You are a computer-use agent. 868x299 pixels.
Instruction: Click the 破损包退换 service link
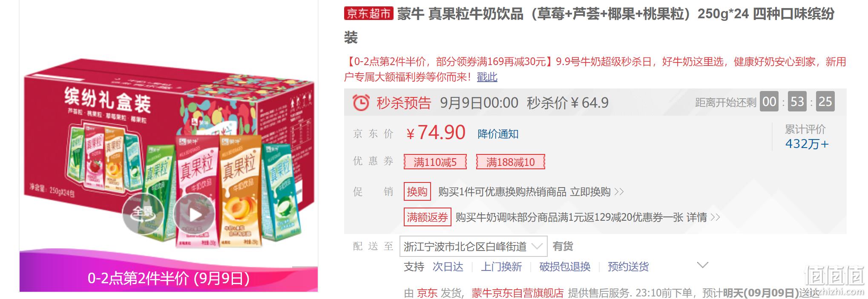tap(565, 267)
